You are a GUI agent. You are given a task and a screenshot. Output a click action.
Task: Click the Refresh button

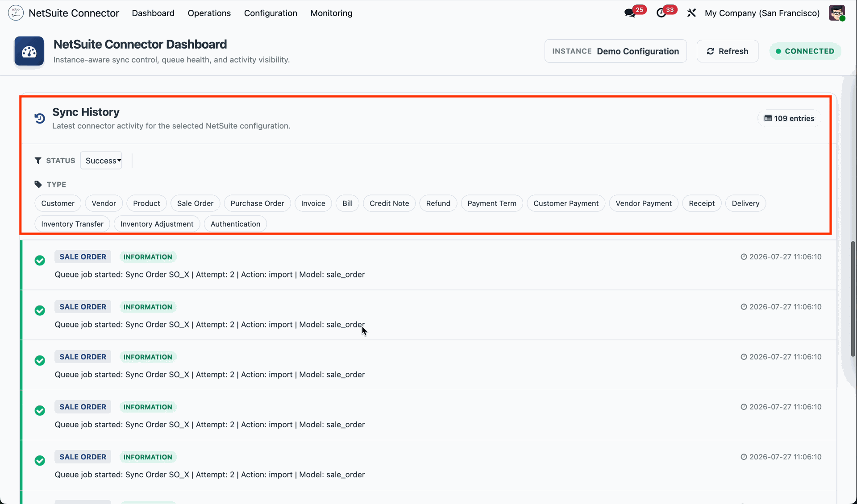tap(728, 51)
